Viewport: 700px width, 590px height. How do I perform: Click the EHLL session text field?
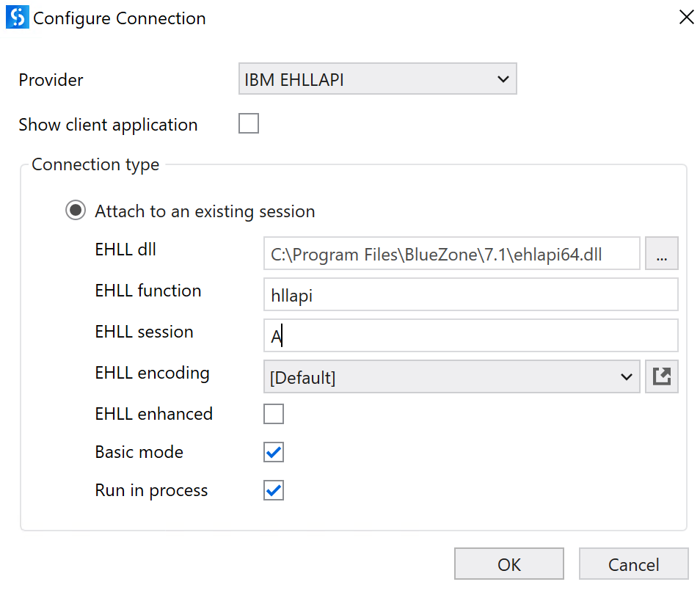[470, 336]
